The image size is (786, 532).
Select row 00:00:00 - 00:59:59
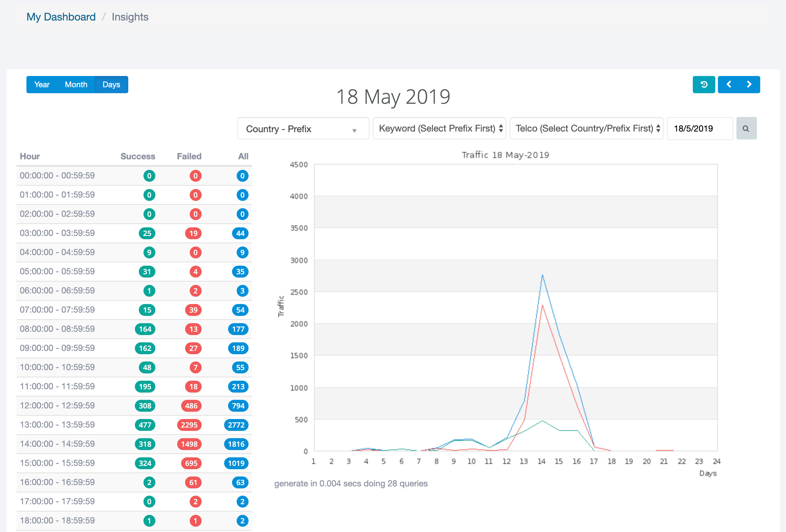click(x=134, y=175)
